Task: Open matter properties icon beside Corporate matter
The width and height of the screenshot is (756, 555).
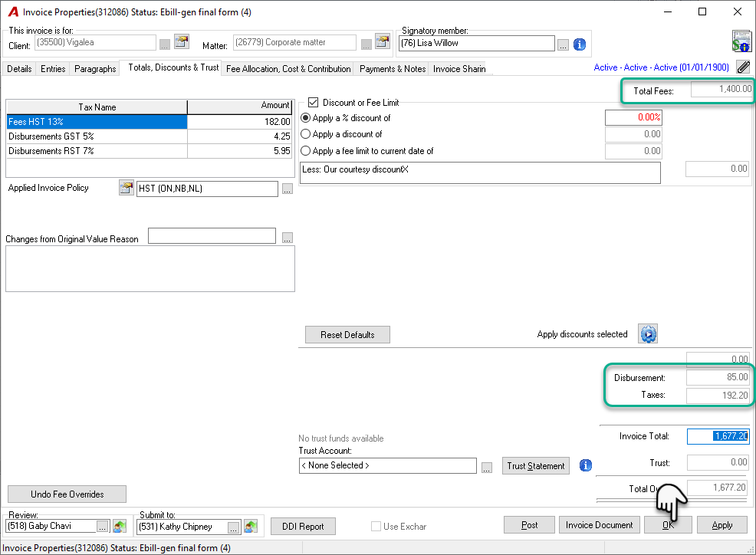Action: click(x=383, y=42)
